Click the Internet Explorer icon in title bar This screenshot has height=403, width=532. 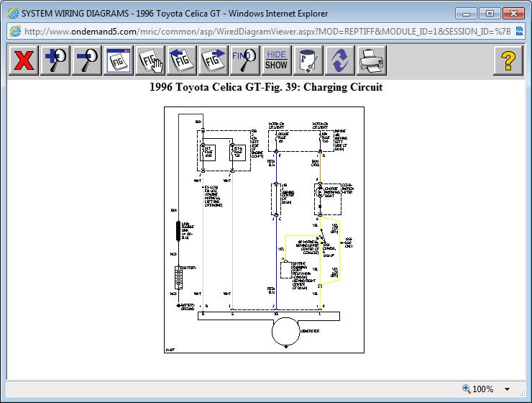coord(11,12)
